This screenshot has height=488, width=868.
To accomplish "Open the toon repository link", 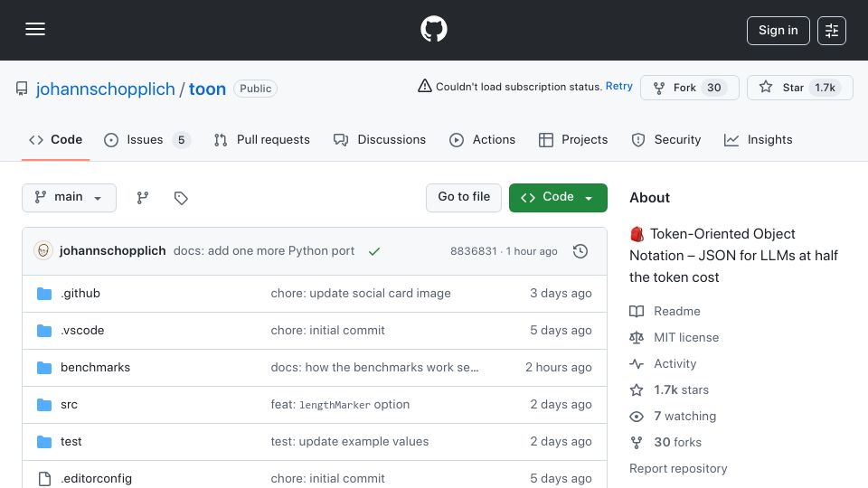I will click(x=207, y=89).
